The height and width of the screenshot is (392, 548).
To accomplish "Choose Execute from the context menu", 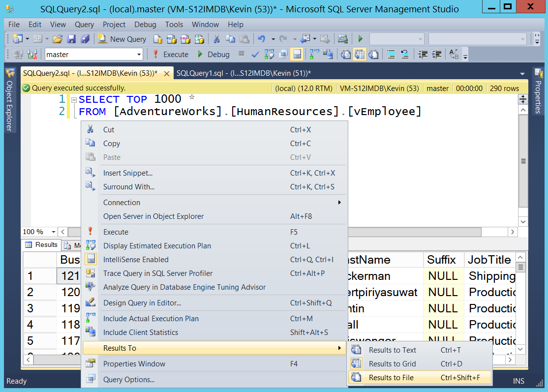I will pos(214,232).
